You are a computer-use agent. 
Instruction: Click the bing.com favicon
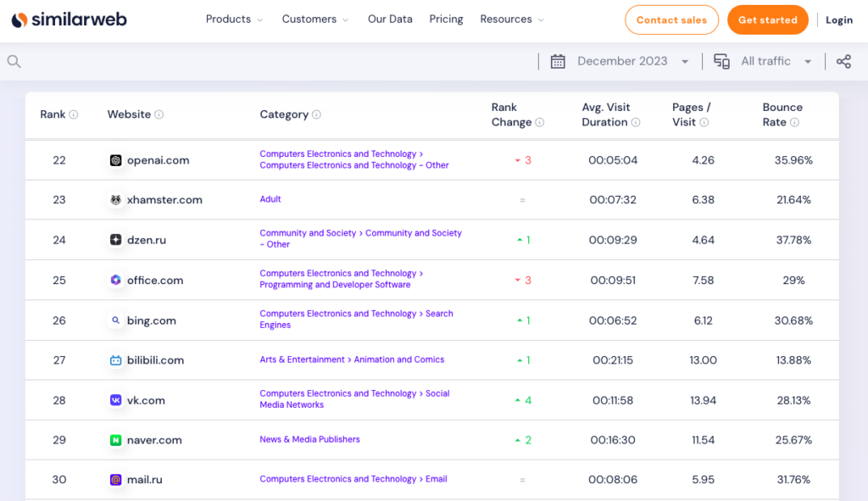tap(115, 320)
